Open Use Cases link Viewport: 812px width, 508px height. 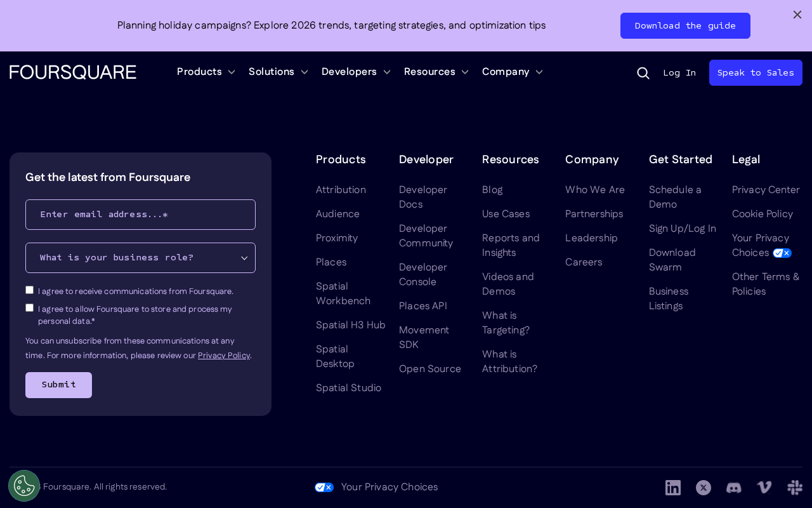(506, 214)
